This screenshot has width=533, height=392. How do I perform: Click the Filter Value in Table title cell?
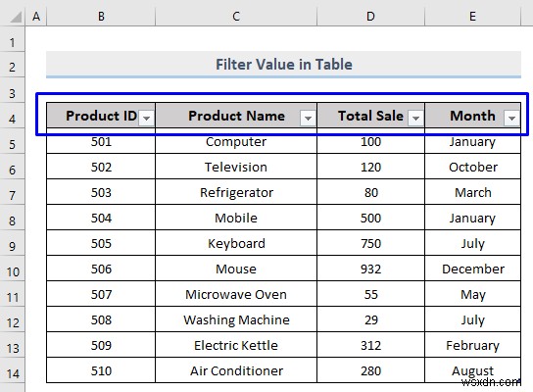click(283, 65)
